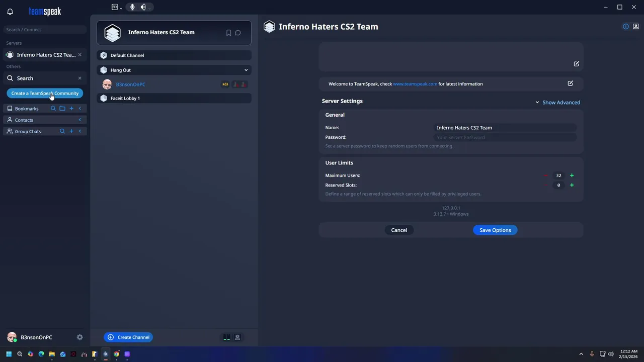644x362 pixels.
Task: Collapse the Bookmarks section chevron
Action: click(x=79, y=109)
